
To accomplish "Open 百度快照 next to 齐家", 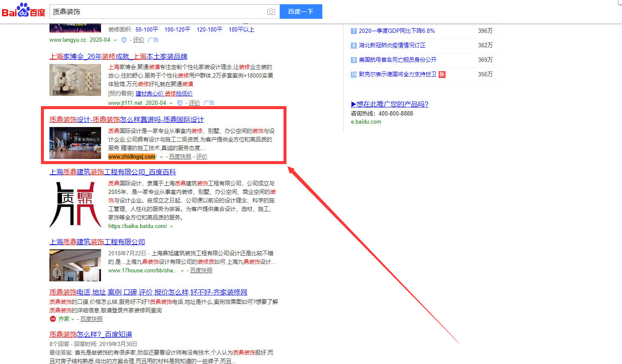I will [91, 319].
